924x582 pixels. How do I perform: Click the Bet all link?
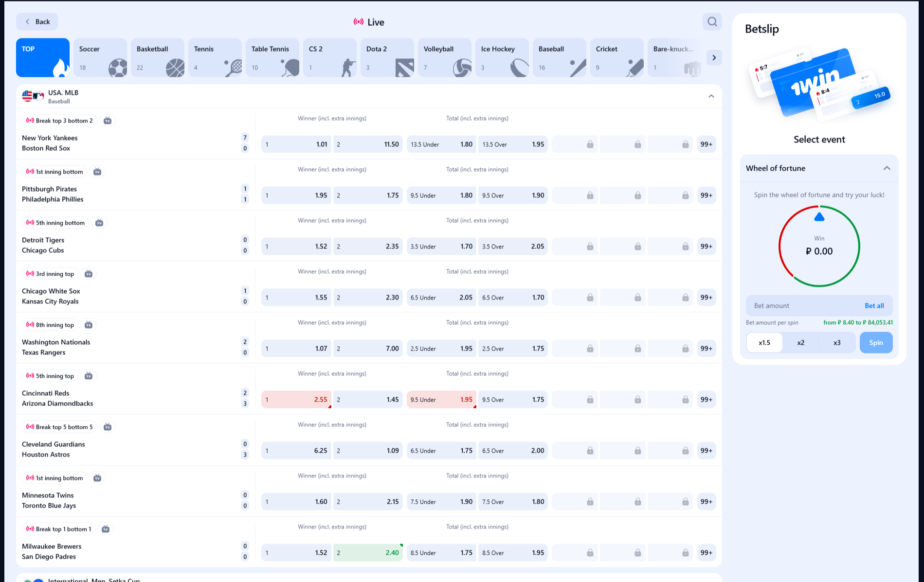[874, 306]
